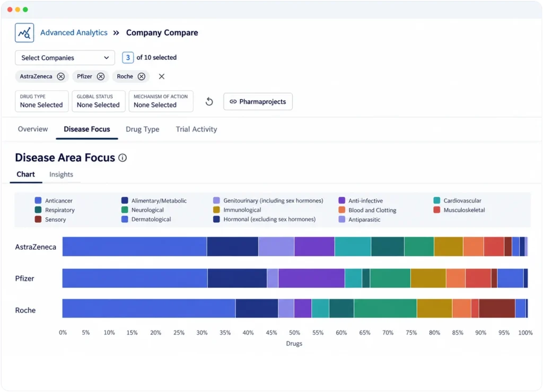This screenshot has height=392, width=543.
Task: Click Roche's green Neurological bar segment
Action: [386, 308]
